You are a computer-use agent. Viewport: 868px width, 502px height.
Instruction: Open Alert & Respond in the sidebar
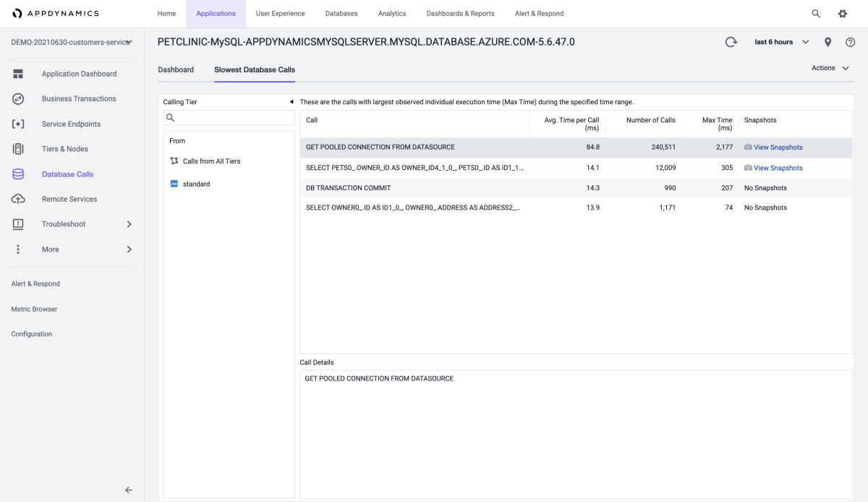click(35, 284)
